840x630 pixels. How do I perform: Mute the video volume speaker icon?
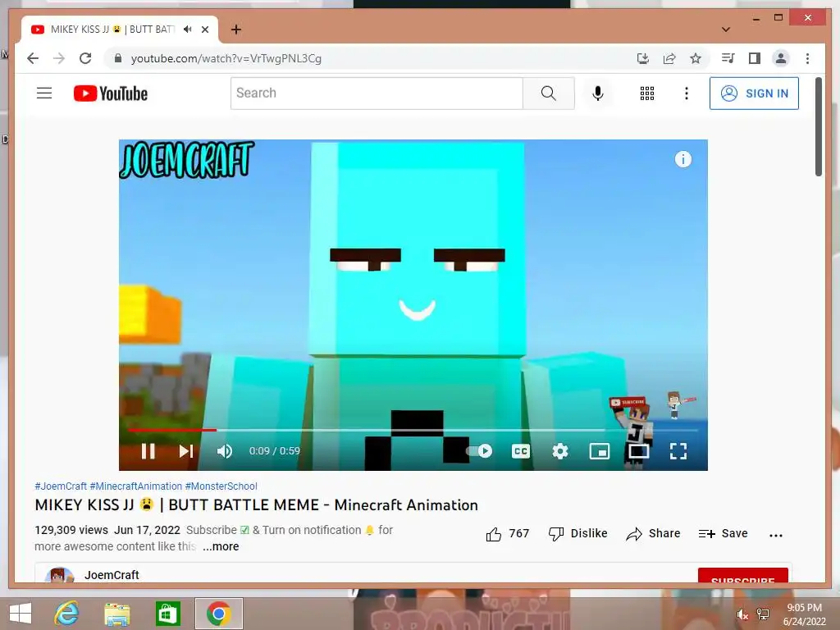click(225, 451)
